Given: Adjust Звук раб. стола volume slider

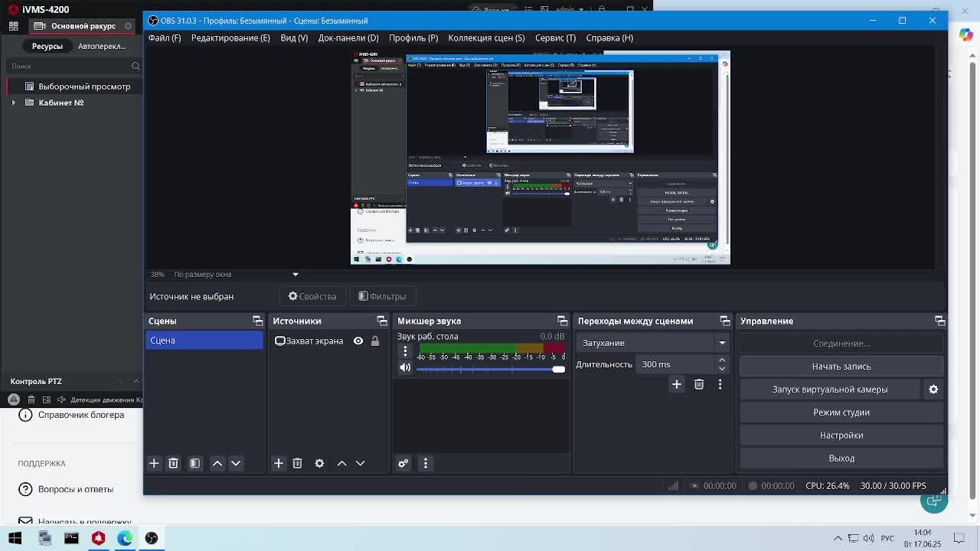Looking at the screenshot, I should (x=491, y=370).
